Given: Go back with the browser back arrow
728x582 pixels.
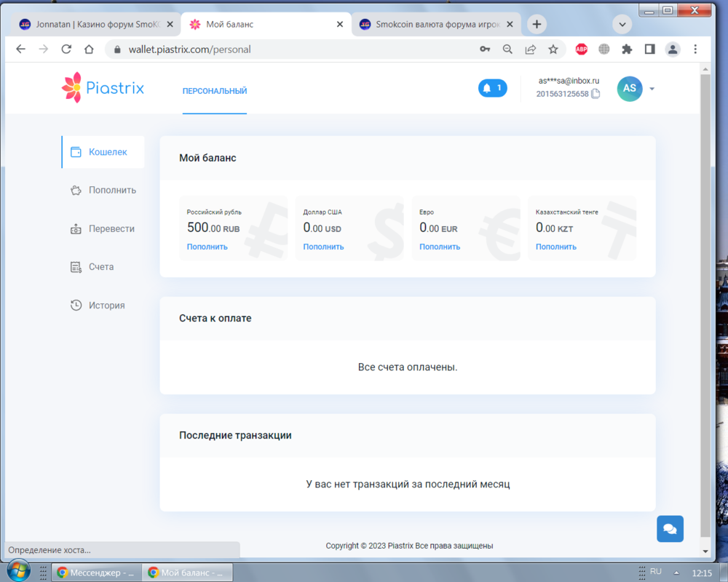Looking at the screenshot, I should pos(20,49).
